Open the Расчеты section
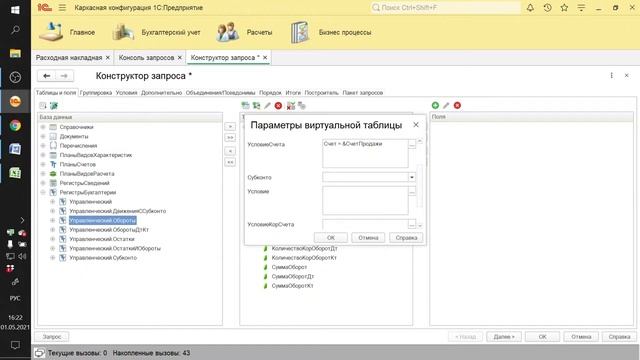 pyautogui.click(x=244, y=32)
